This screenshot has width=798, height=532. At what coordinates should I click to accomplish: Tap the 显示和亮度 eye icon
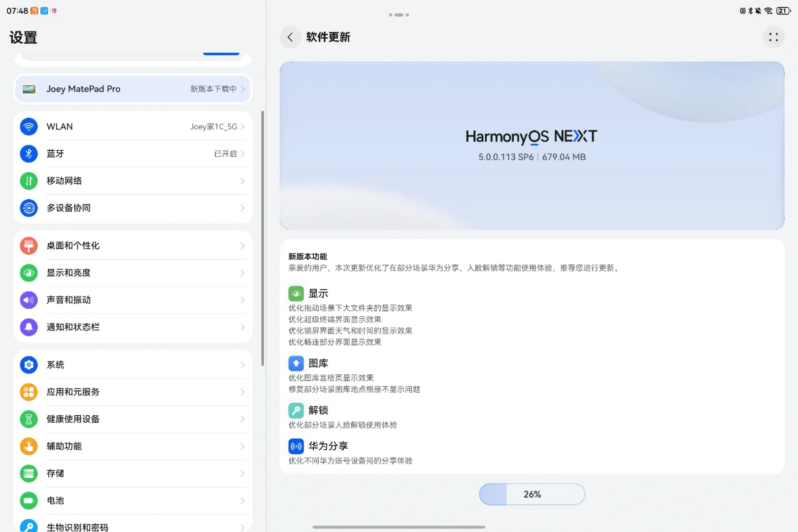point(29,272)
